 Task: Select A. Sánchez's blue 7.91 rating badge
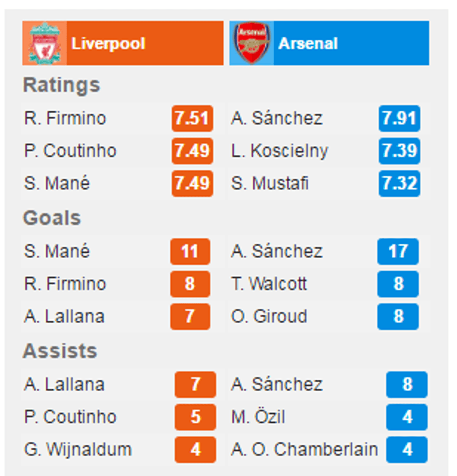pyautogui.click(x=400, y=119)
